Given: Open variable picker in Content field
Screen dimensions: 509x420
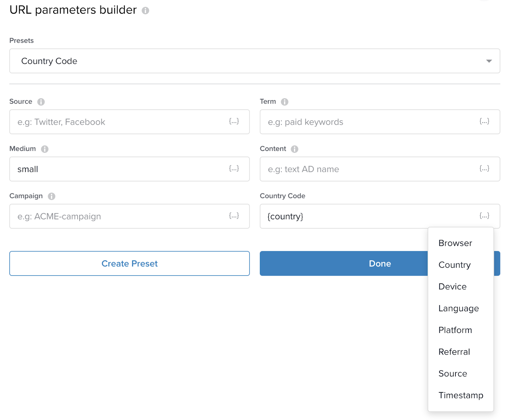Looking at the screenshot, I should point(484,169).
